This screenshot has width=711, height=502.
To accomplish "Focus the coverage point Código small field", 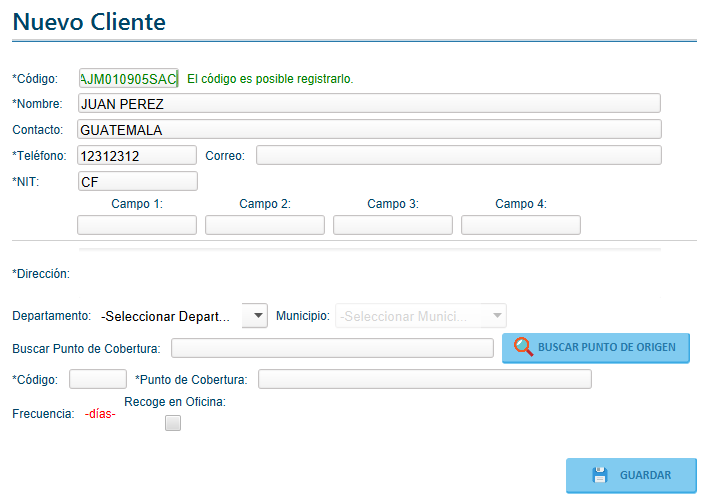I will pos(97,379).
